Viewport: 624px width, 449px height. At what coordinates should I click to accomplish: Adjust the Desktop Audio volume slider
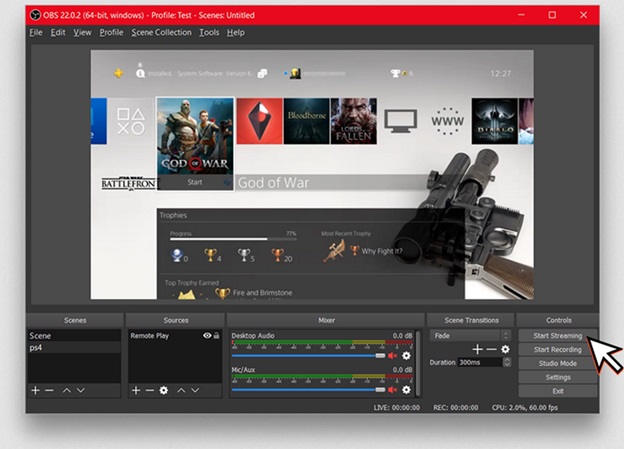tap(309, 355)
